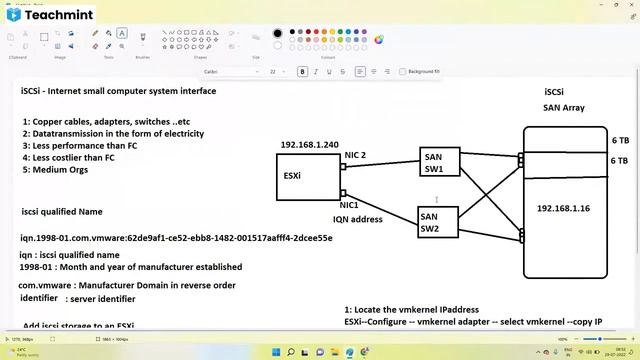Click the zoom out minus button
The height and width of the screenshot is (360, 640).
(576, 339)
